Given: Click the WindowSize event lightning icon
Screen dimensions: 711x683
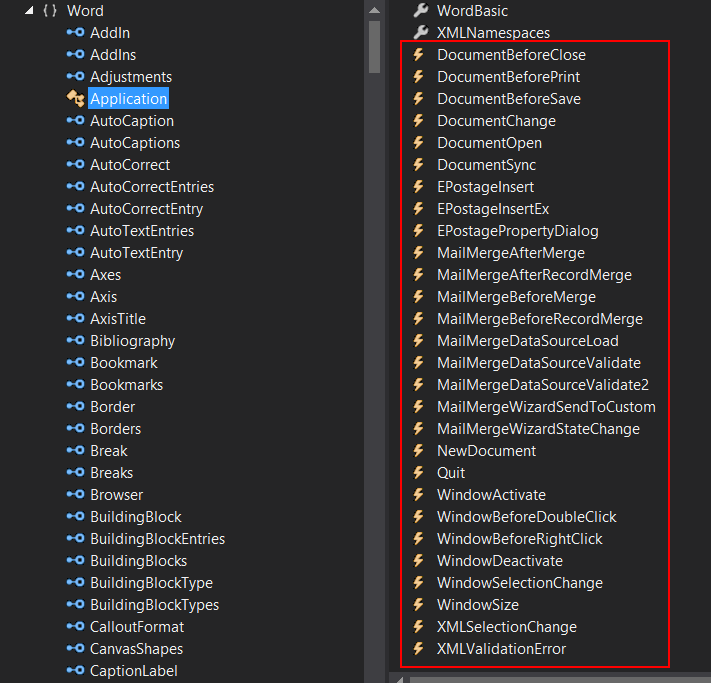Looking at the screenshot, I should pyautogui.click(x=419, y=604).
